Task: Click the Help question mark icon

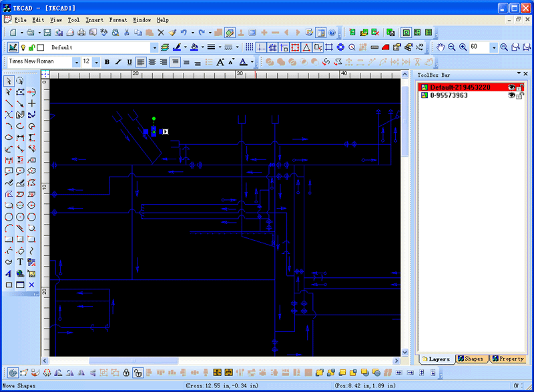Action: coord(332,32)
